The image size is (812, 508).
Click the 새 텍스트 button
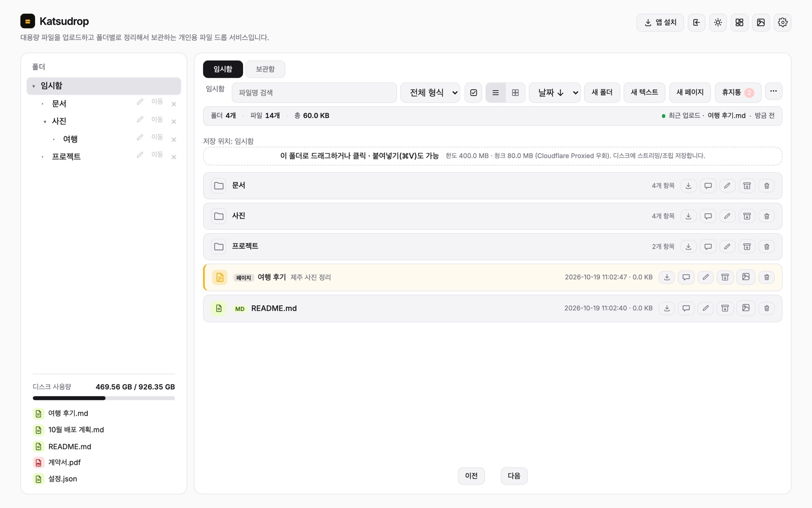click(x=645, y=92)
